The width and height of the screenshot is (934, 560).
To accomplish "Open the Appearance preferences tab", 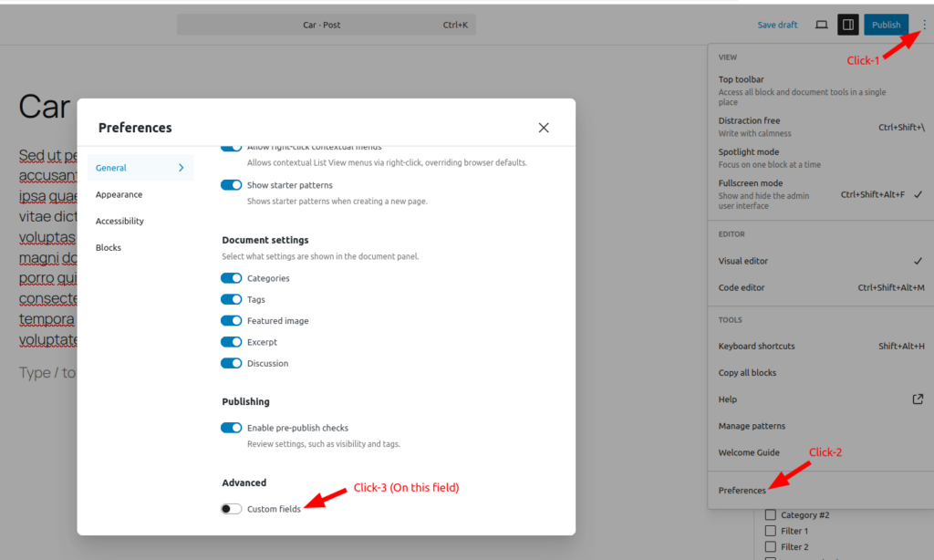I will pyautogui.click(x=119, y=194).
